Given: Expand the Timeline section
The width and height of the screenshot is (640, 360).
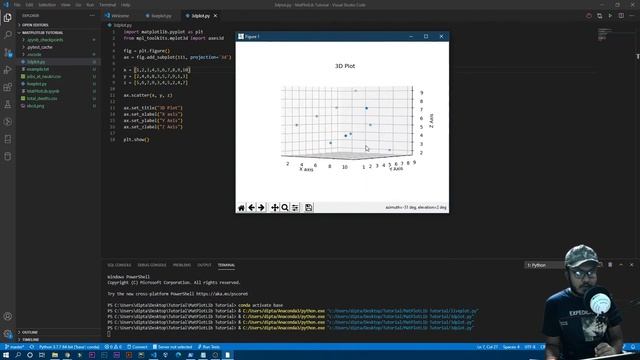Looking at the screenshot, I should (31, 340).
